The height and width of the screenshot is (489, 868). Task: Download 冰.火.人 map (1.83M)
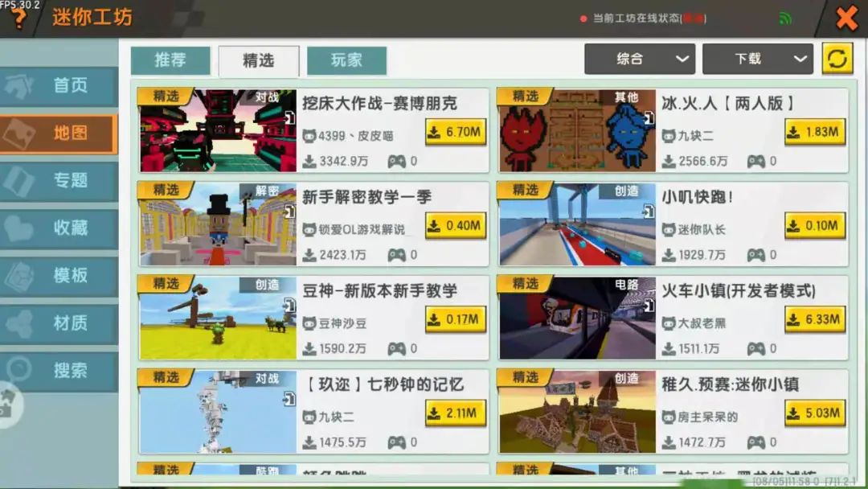point(815,132)
